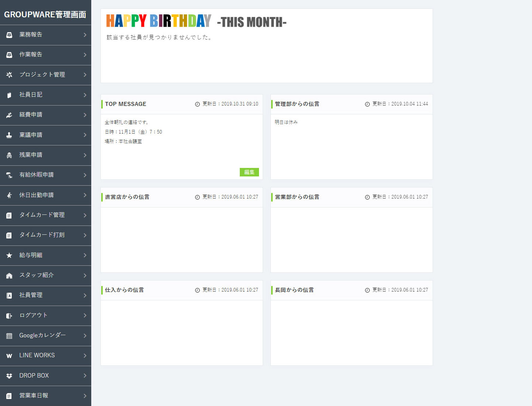Image resolution: width=532 pixels, height=406 pixels.
Task: Select the ログアウト menu entry
Action: [33, 316]
